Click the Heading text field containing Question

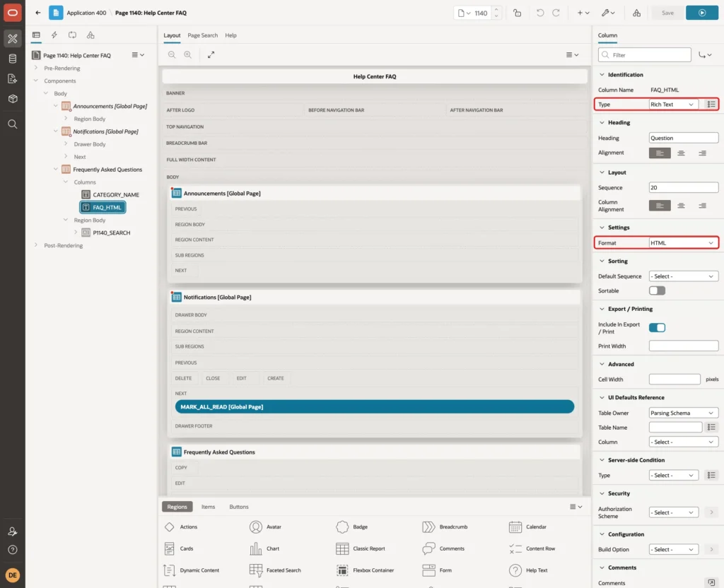coord(683,138)
